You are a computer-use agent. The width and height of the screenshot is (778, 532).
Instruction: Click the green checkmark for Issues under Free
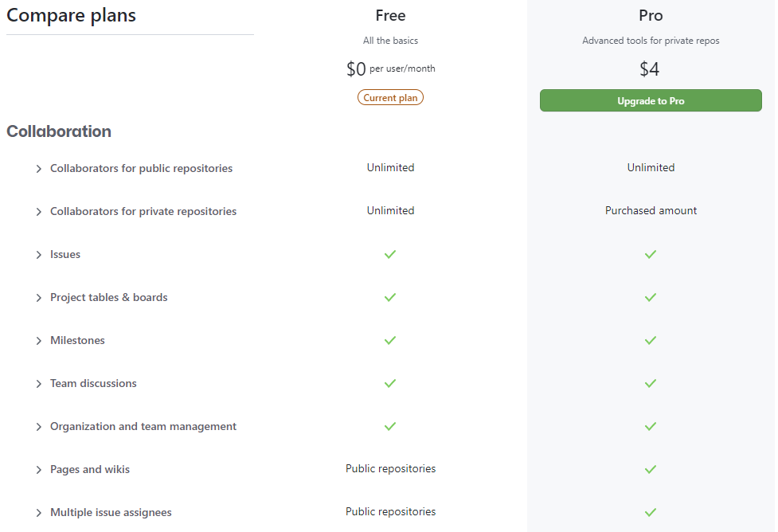tap(390, 254)
